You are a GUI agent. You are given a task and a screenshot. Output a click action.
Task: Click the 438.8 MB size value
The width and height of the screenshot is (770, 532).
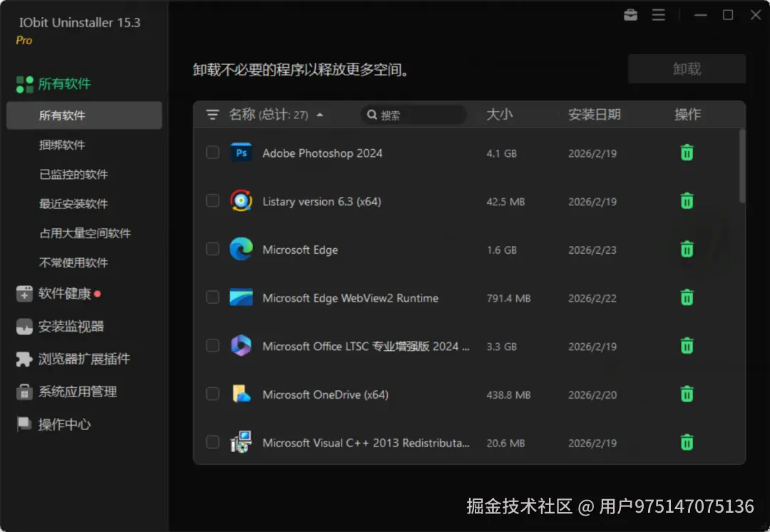pyautogui.click(x=508, y=395)
